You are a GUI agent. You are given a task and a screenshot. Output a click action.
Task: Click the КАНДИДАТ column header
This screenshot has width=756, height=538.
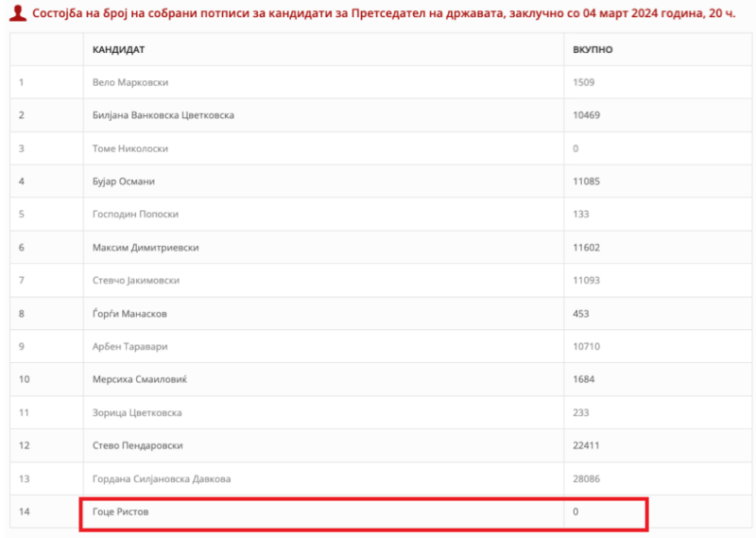pos(118,49)
